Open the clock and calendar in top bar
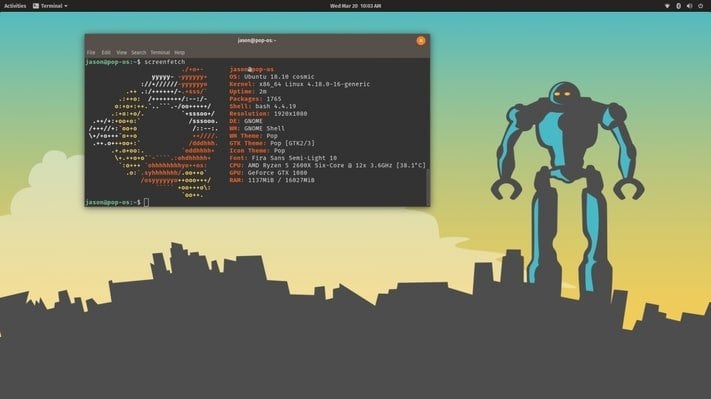The image size is (711, 399). pos(355,6)
